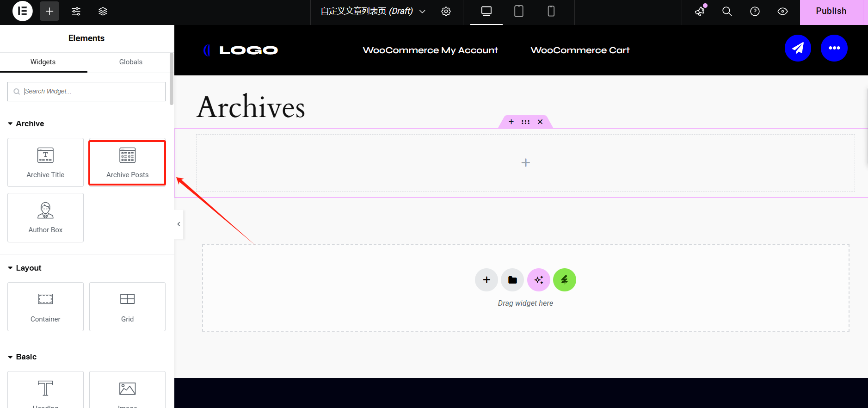Click the Add Element plus icon
This screenshot has width=868, height=408.
(x=49, y=11)
